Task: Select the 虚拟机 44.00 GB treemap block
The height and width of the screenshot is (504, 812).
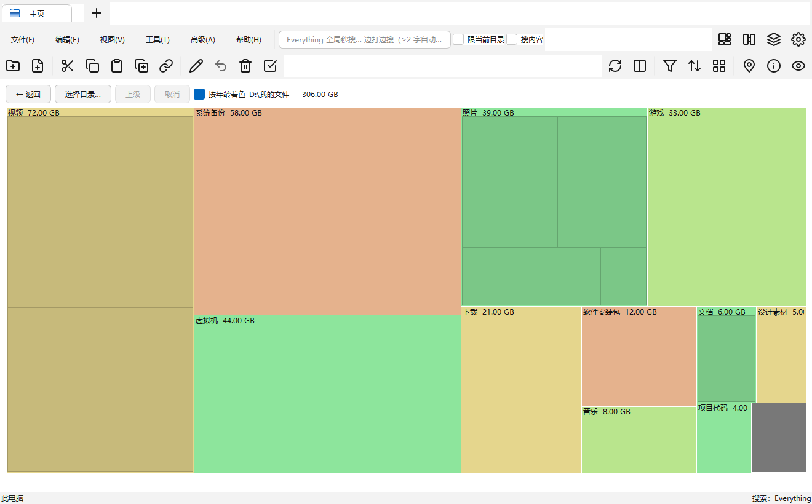Action: 327,394
